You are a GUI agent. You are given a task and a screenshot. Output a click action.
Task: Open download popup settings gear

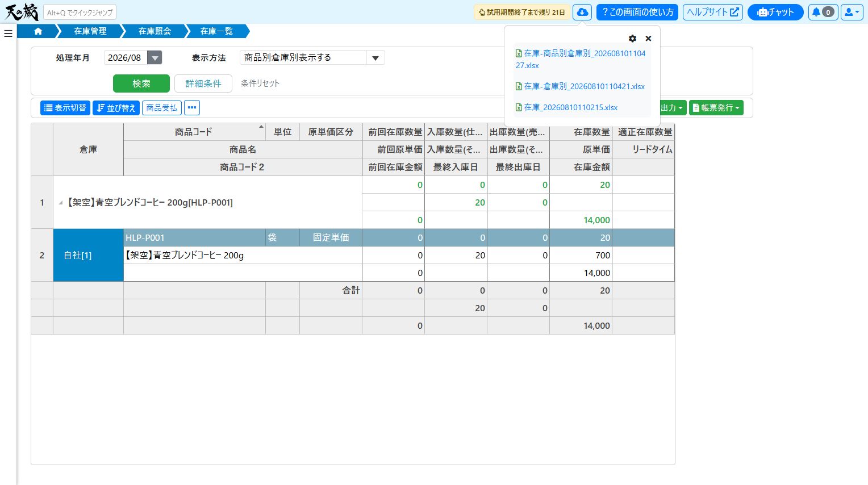pyautogui.click(x=632, y=39)
